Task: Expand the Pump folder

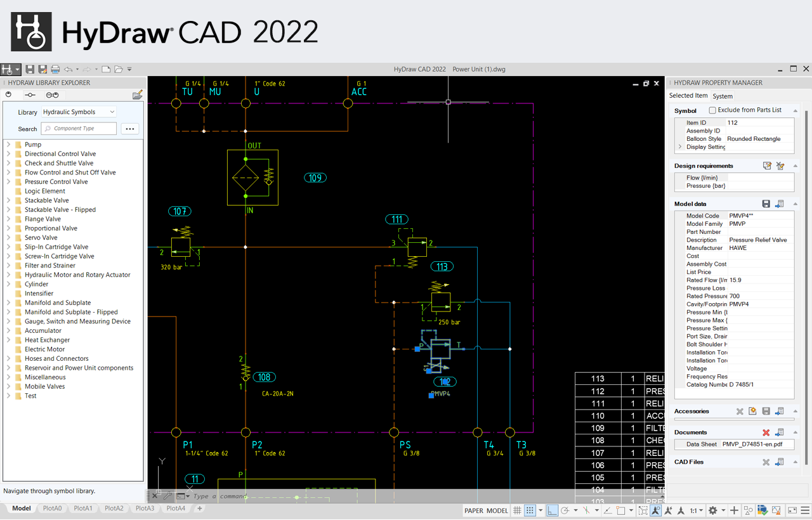Action: pyautogui.click(x=8, y=145)
